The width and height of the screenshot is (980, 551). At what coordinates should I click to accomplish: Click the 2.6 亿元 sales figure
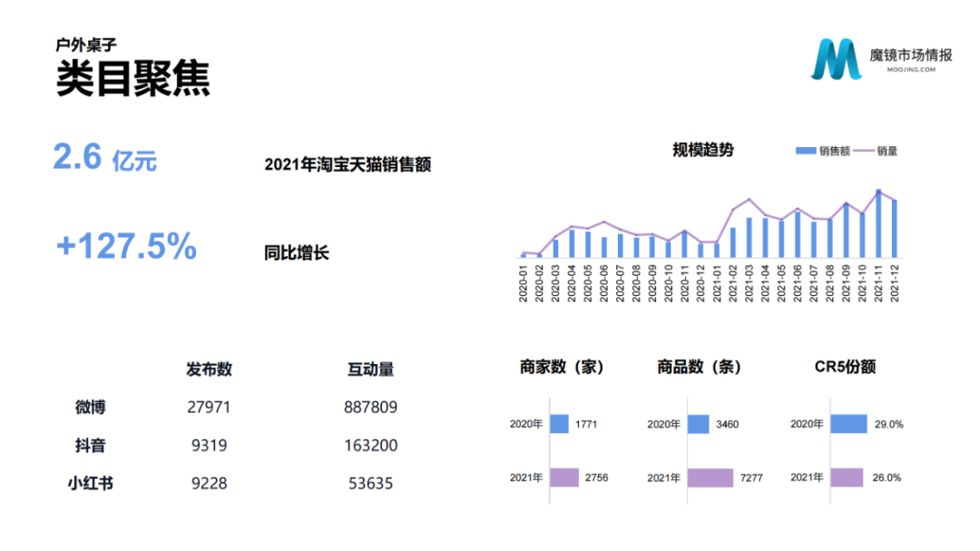pos(105,158)
